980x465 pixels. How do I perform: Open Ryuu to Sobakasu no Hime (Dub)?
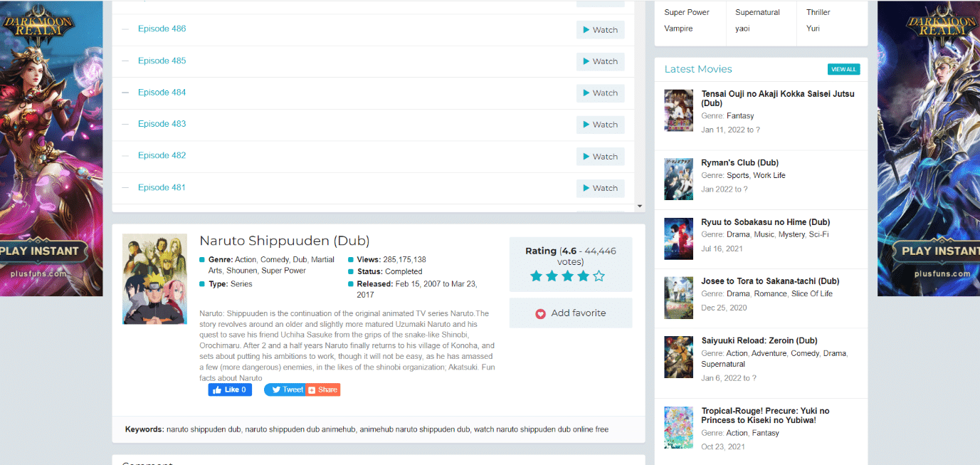(x=765, y=222)
